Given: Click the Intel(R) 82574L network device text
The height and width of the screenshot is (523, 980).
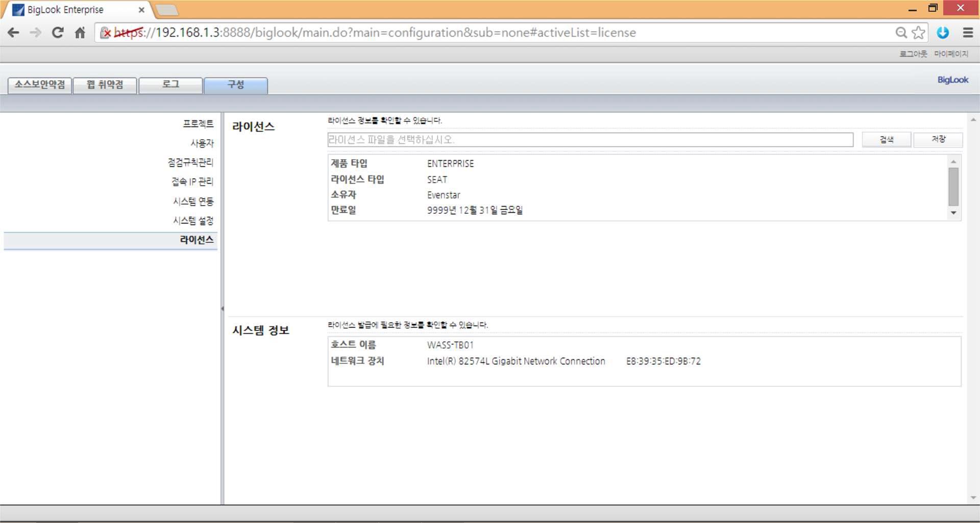Looking at the screenshot, I should (x=516, y=361).
